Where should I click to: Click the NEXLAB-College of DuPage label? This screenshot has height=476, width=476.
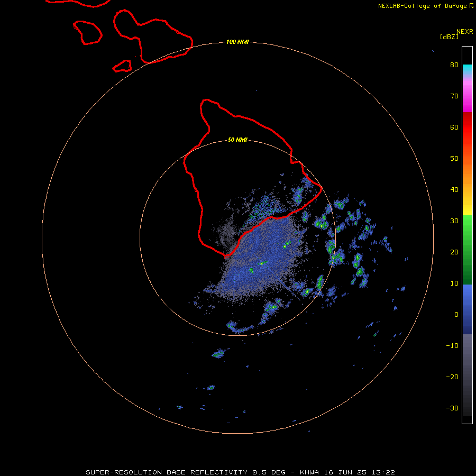422,6
